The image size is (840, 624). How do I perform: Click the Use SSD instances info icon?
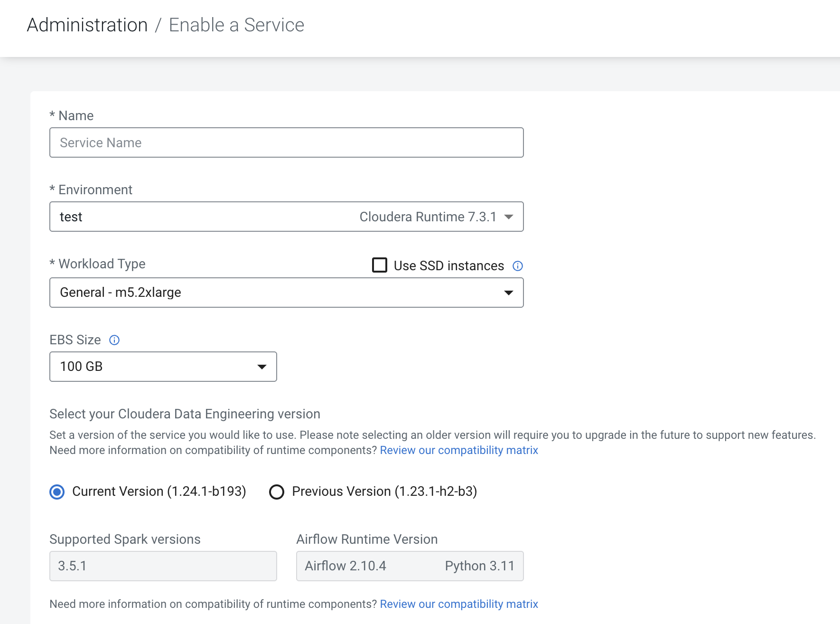518,266
